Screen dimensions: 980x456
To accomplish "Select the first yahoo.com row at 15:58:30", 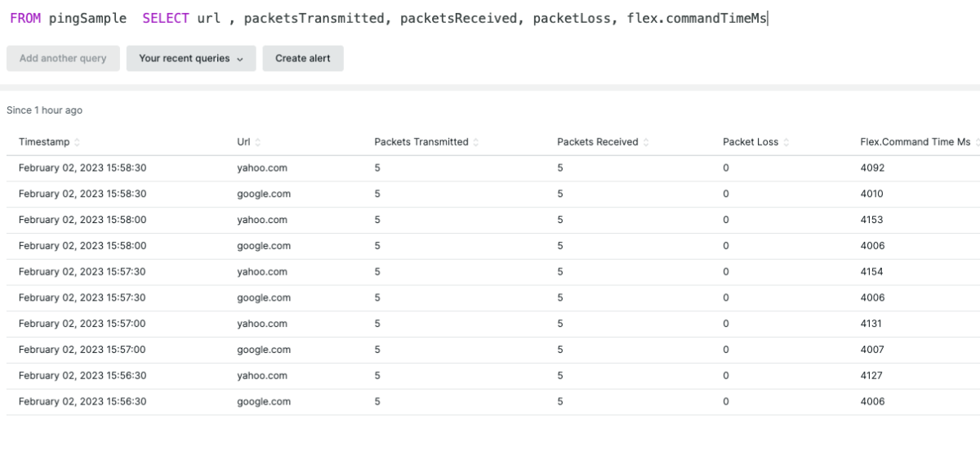I will coord(262,168).
